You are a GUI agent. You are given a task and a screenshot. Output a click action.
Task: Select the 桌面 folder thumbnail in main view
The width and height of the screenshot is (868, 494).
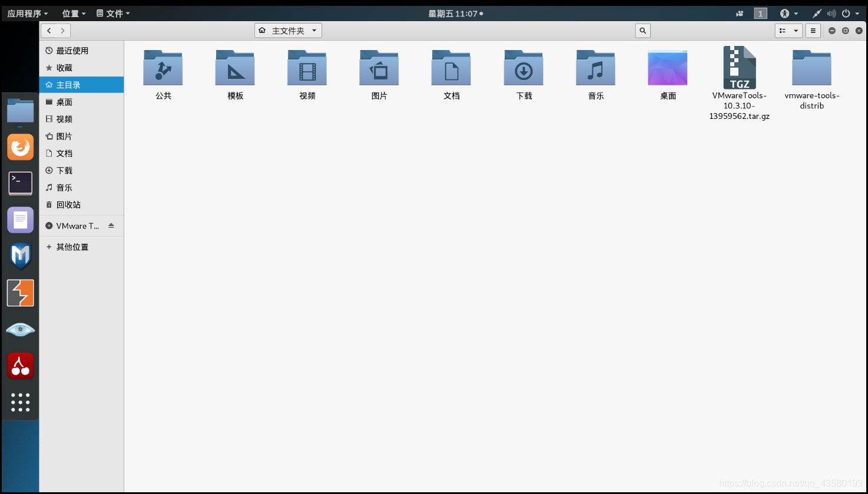(668, 68)
